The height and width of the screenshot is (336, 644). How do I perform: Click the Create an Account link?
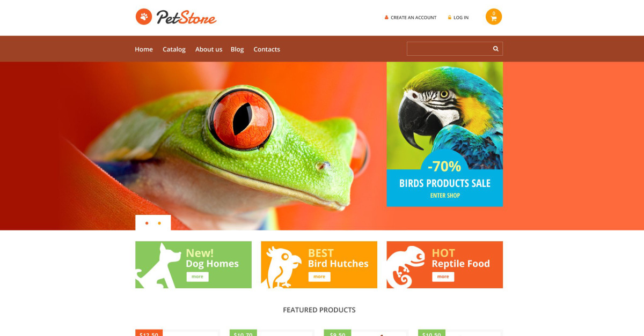coord(413,18)
